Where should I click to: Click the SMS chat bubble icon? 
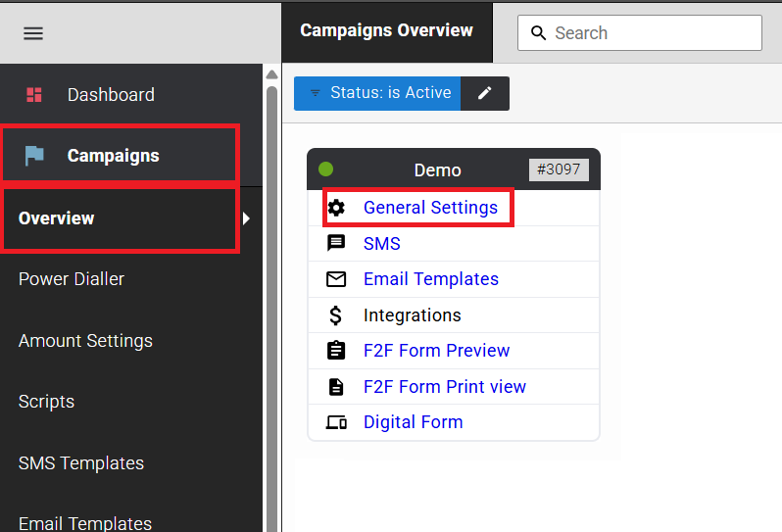click(x=336, y=244)
